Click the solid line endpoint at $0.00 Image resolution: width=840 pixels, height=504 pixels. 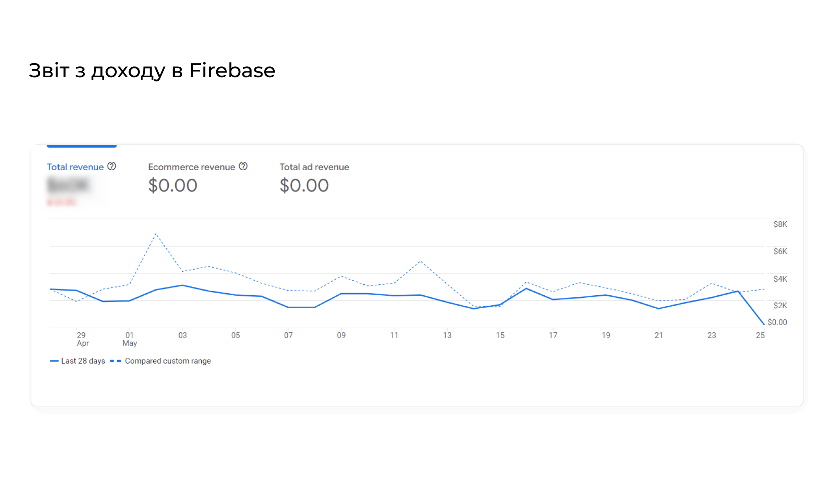(x=764, y=324)
